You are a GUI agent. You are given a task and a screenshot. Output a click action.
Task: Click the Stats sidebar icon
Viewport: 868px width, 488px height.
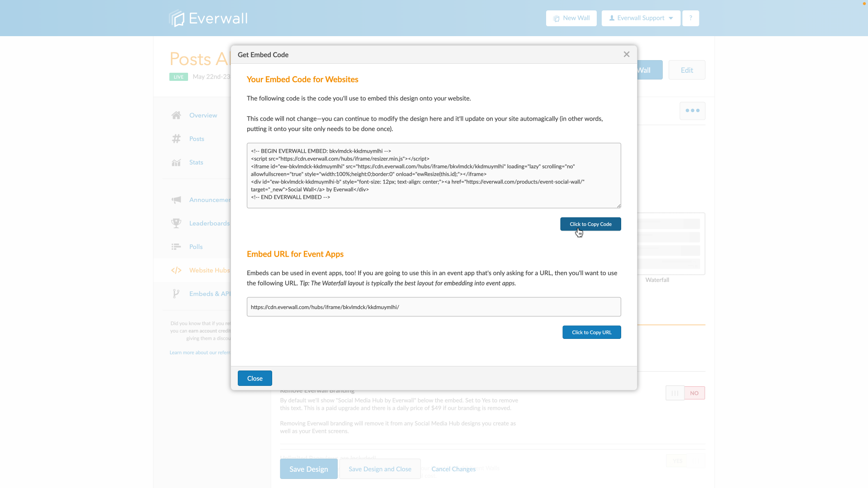coord(176,162)
